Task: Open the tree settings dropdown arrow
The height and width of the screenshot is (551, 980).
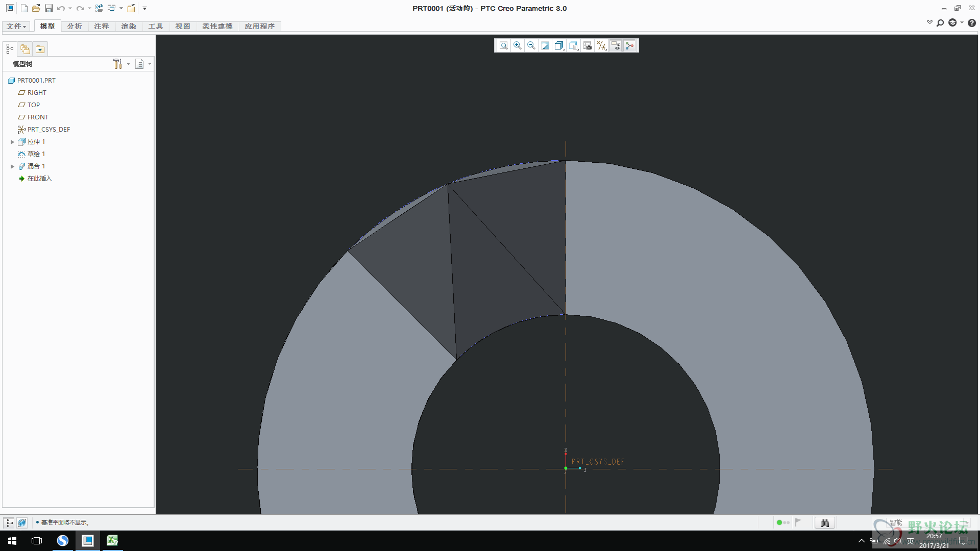Action: coord(128,64)
